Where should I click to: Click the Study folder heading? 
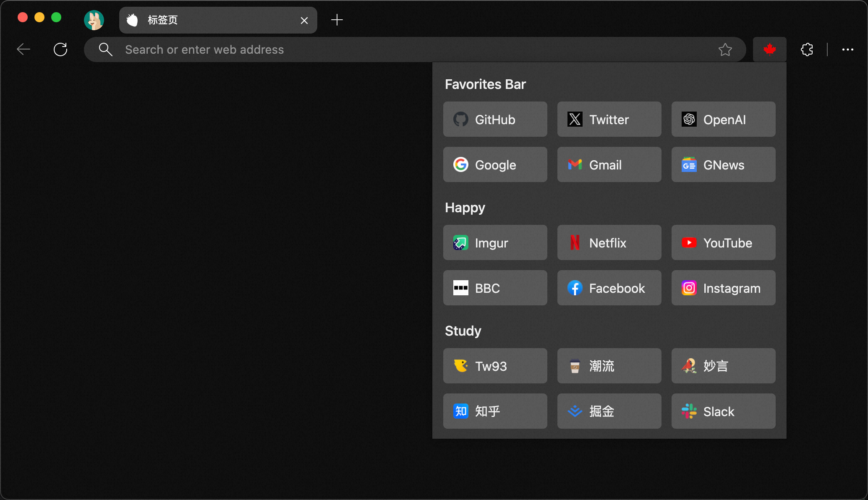(x=463, y=331)
